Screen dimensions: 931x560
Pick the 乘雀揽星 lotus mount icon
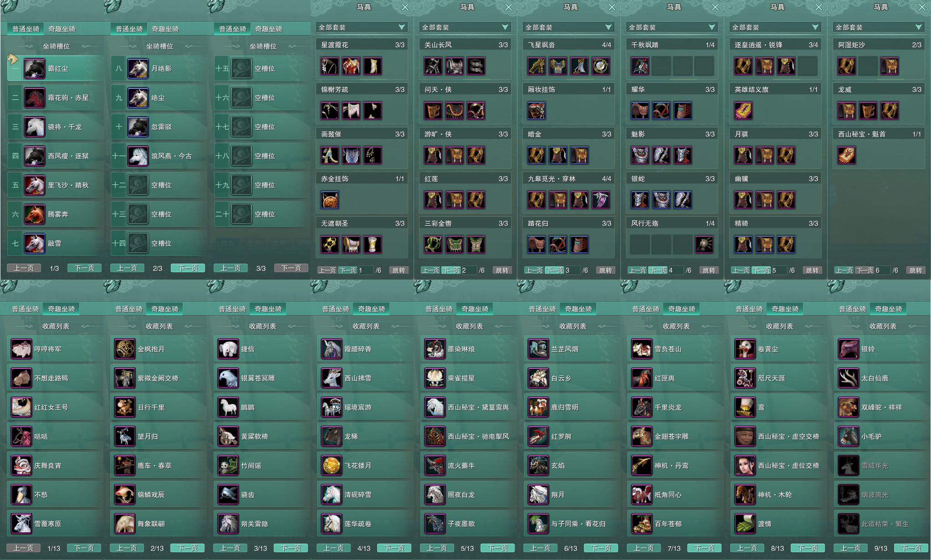point(435,378)
